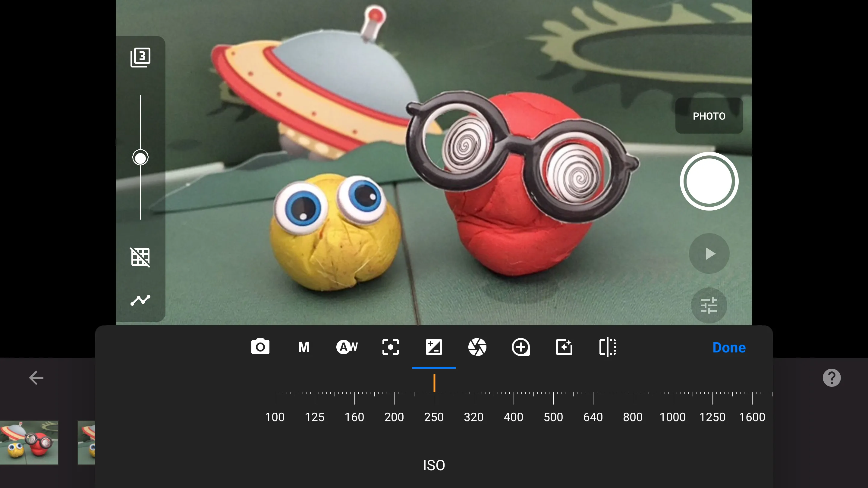Select the edge/mirror effect icon

[x=607, y=347]
